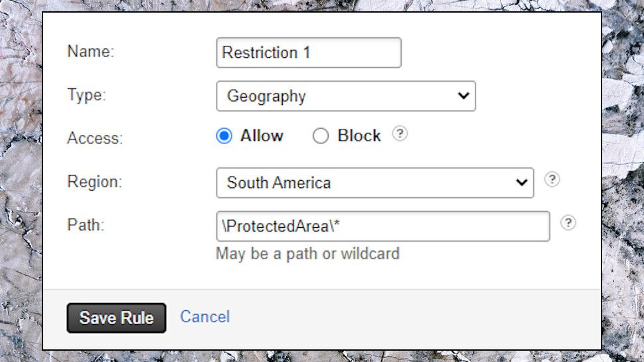Click the Region: field label
The image size is (644, 362).
pos(95,181)
